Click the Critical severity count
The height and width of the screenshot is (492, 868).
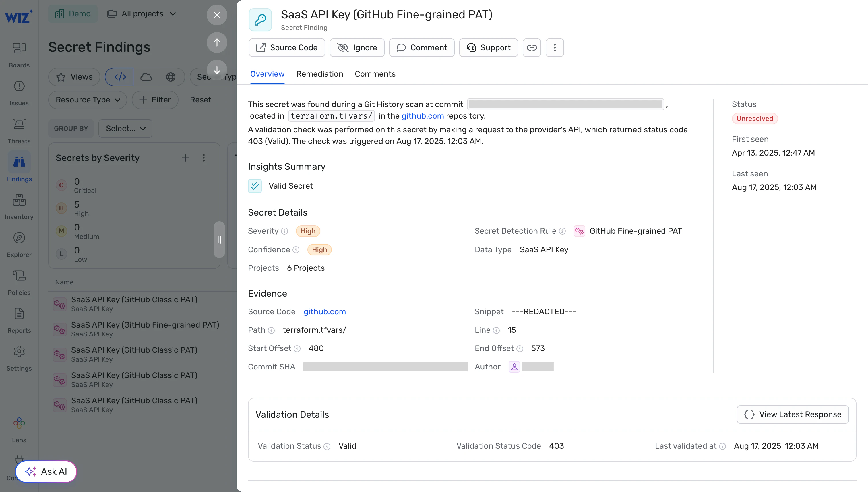pyautogui.click(x=77, y=181)
